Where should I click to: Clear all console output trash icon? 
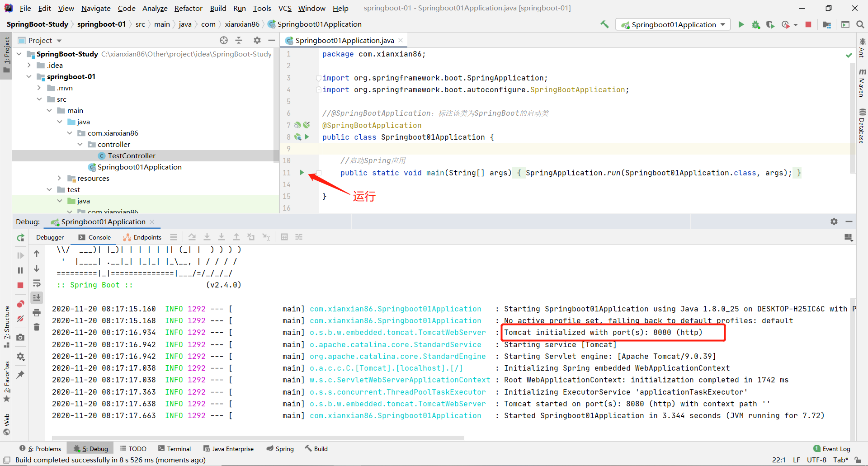point(37,327)
